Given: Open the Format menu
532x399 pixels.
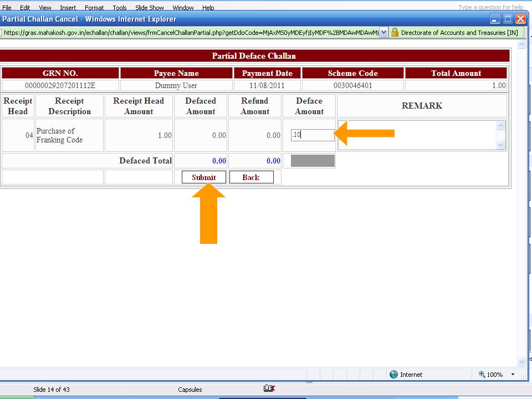Looking at the screenshot, I should point(94,7).
